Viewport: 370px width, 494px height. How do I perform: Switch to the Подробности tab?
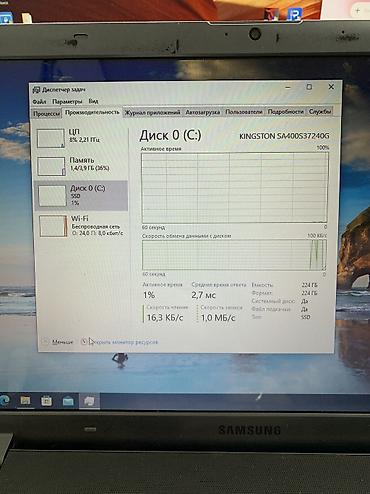coord(286,112)
